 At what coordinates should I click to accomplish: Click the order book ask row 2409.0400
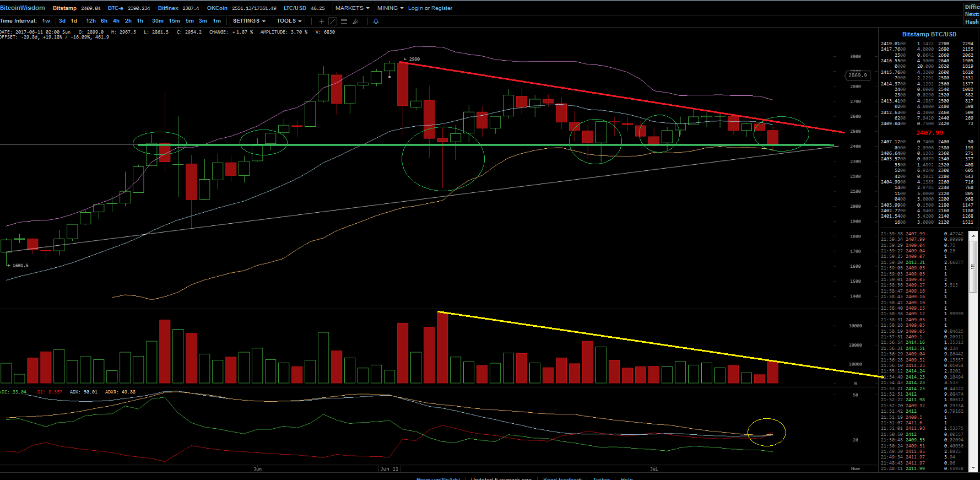[927, 123]
